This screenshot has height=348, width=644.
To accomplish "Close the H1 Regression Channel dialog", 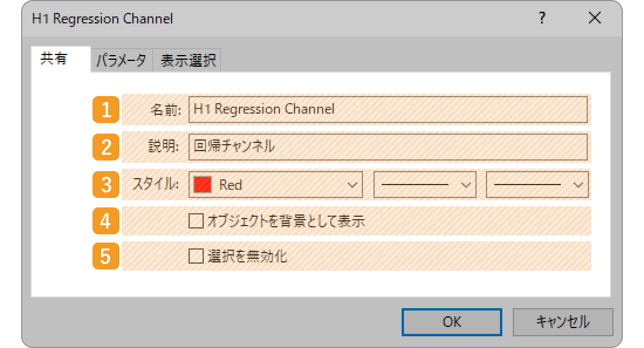I will [594, 18].
